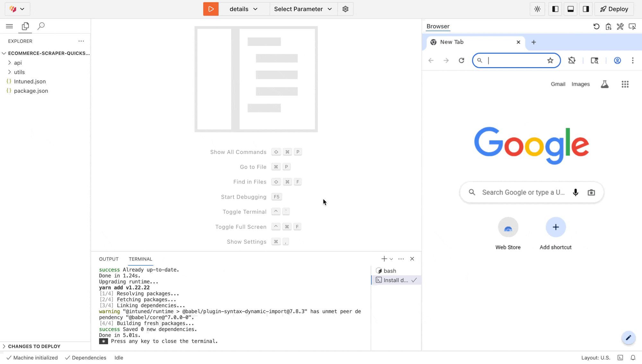Screen dimensions: 642x364
Task: Click the orange Run play button
Action: pyautogui.click(x=211, y=9)
